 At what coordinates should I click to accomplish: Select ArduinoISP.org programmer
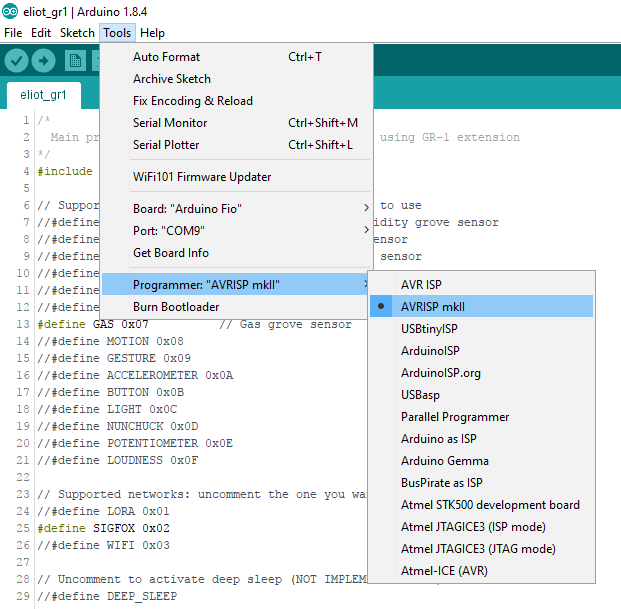click(x=482, y=373)
